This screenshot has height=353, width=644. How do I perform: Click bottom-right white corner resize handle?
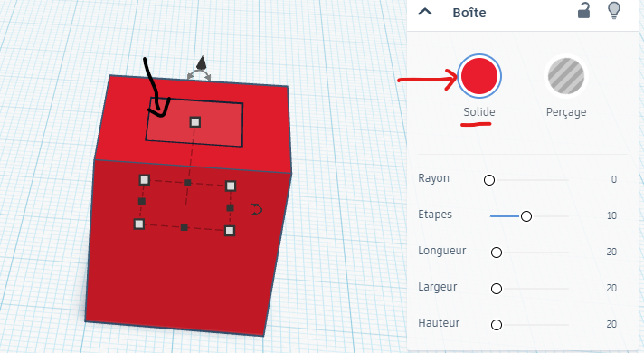(x=230, y=231)
